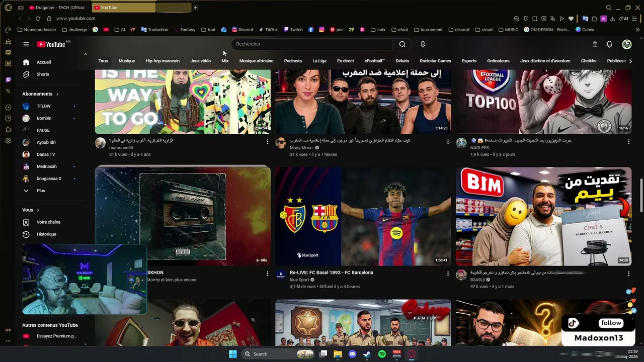
Task: Click the heart bookmark icon in address bar
Action: click(571, 19)
